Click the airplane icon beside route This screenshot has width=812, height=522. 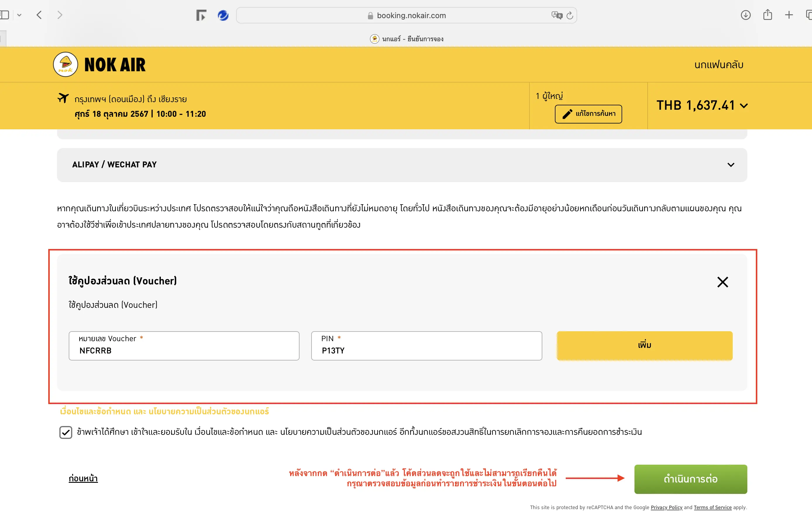(x=63, y=98)
